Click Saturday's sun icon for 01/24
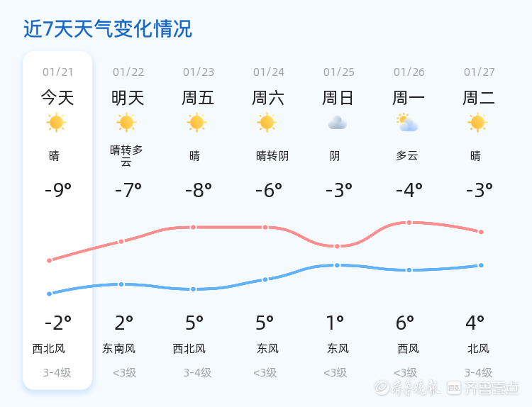 tap(267, 123)
